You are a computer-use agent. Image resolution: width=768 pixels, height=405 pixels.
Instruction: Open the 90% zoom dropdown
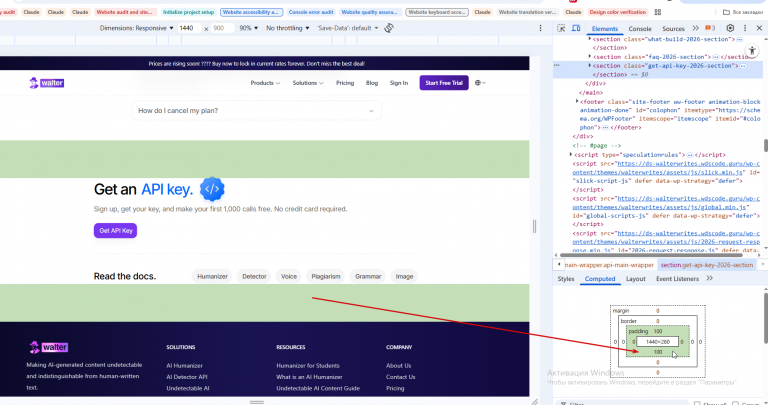coord(248,28)
